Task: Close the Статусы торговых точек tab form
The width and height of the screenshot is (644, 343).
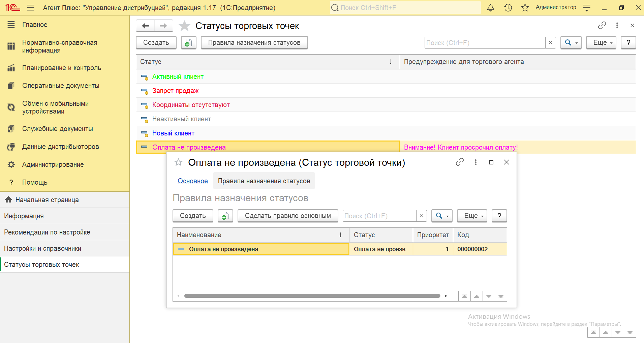Action: pos(632,25)
